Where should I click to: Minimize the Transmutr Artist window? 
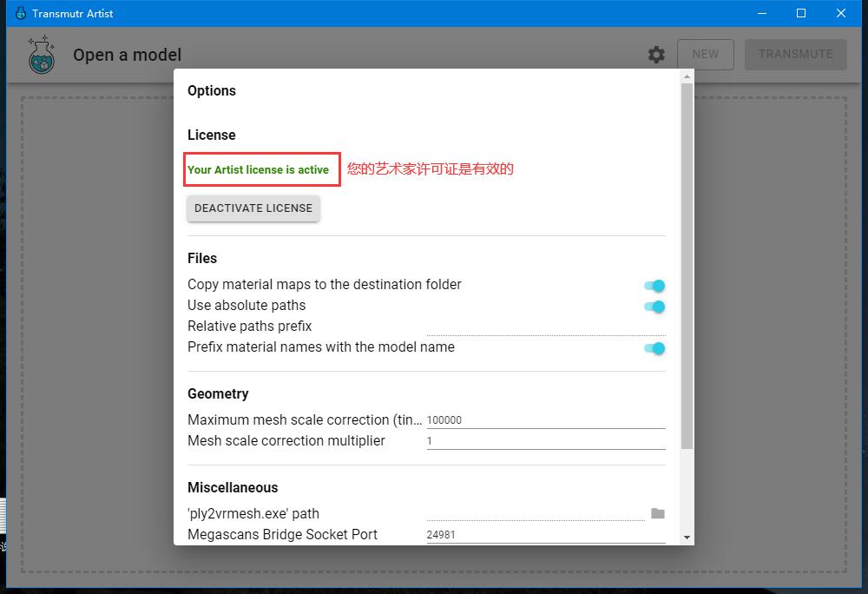[762, 13]
